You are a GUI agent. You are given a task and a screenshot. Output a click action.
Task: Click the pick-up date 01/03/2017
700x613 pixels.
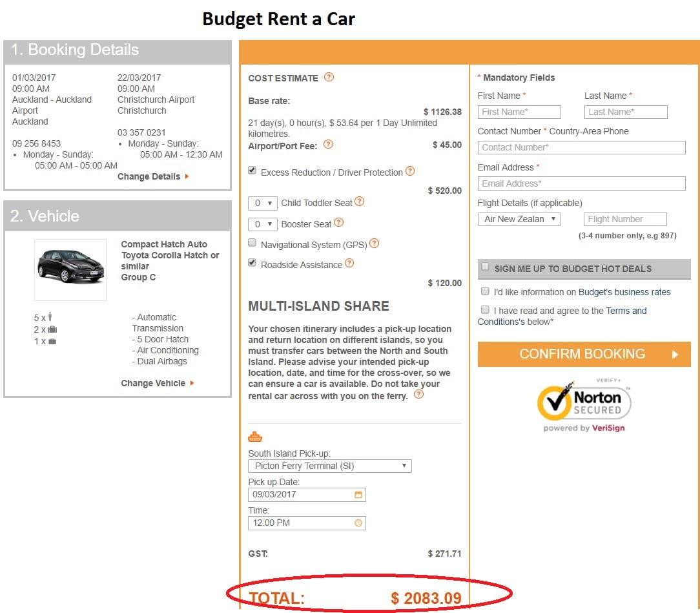[x=34, y=78]
